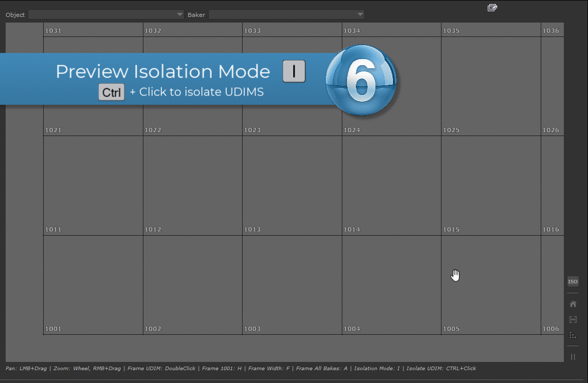This screenshot has height=383, width=588.
Task: Click the frame all bakes dots icon
Action: point(573,335)
